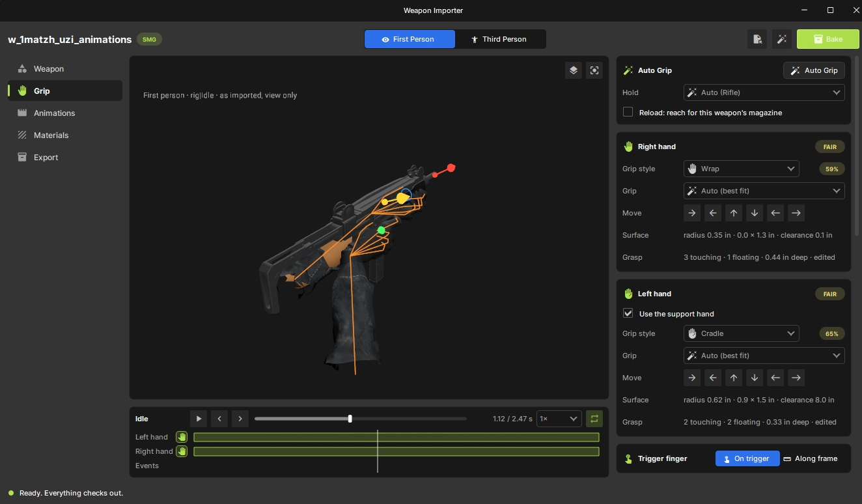Click the magic wand icon beside Bake
Viewport: 862px width, 504px height.
[782, 39]
